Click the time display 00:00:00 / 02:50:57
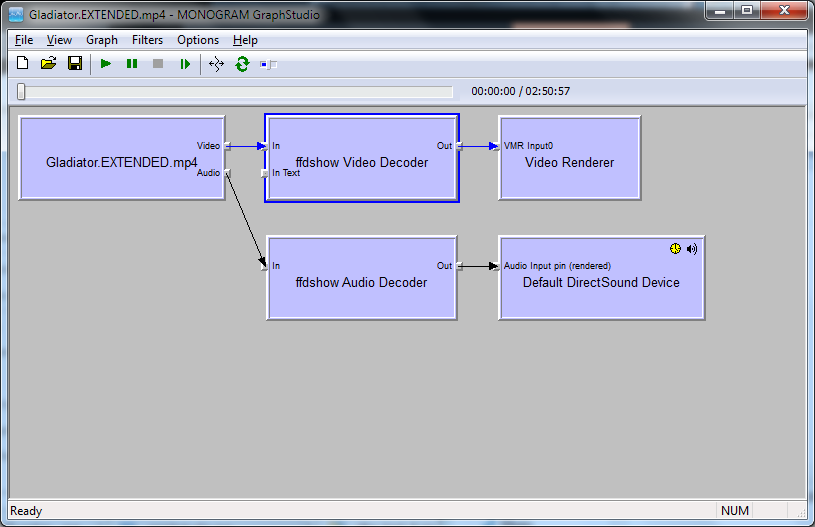Image resolution: width=815 pixels, height=527 pixels. click(x=520, y=91)
